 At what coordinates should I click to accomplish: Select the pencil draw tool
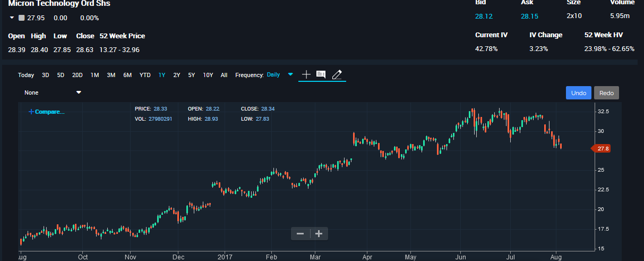point(337,74)
